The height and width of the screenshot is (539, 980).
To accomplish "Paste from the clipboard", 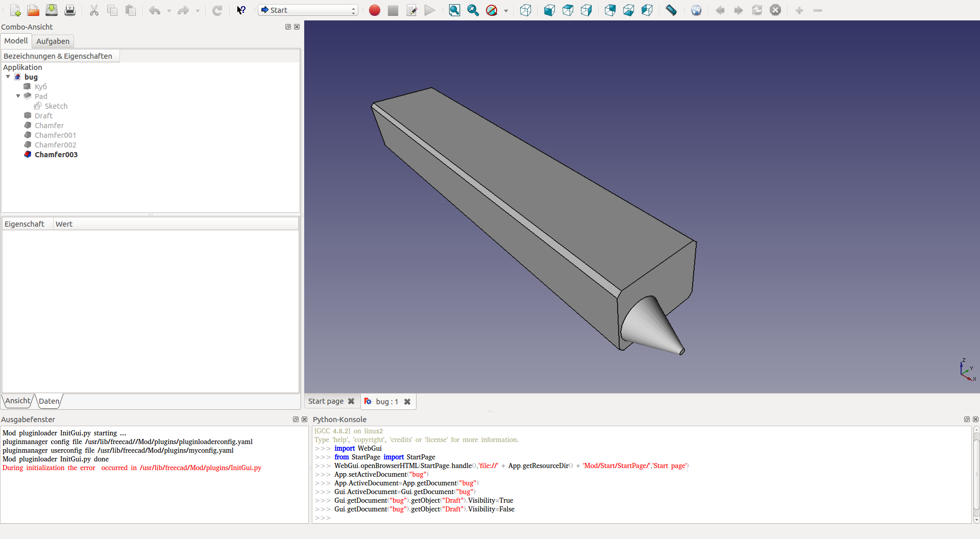I will click(x=131, y=10).
